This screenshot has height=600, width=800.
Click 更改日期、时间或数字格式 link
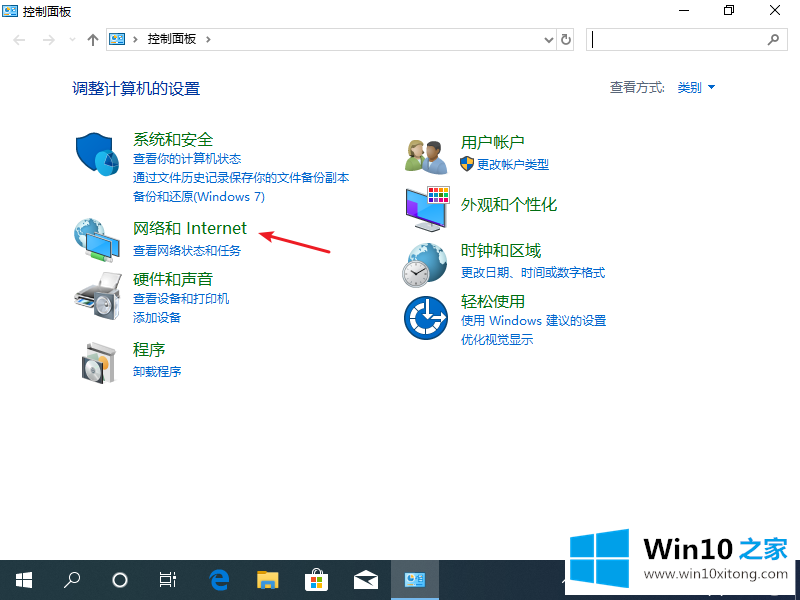[x=533, y=272]
